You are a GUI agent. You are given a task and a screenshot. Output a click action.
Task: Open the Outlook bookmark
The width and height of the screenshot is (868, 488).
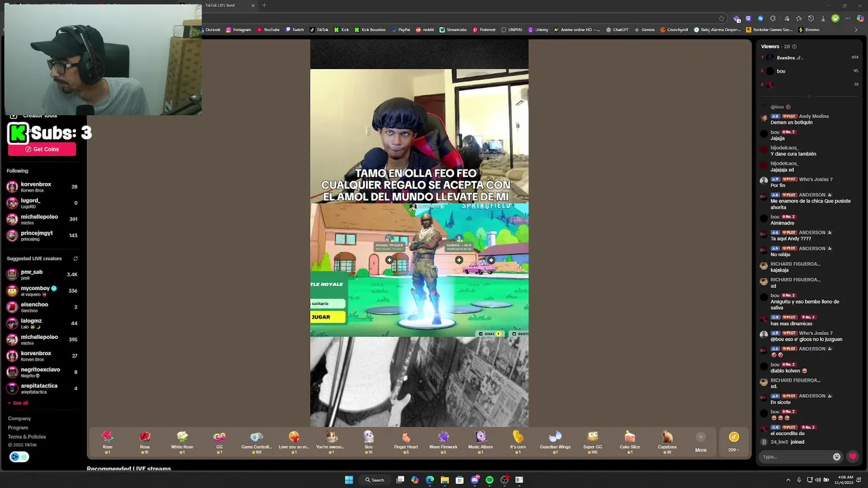(210, 30)
